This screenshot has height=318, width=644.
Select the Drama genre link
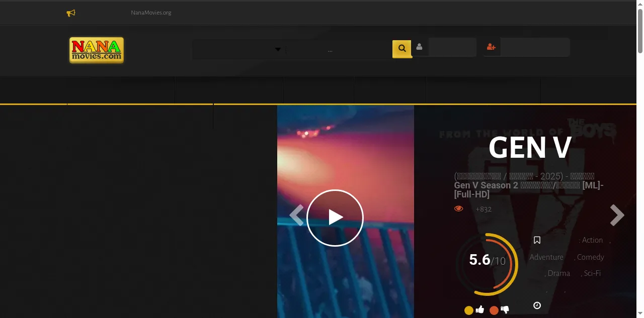click(x=559, y=273)
